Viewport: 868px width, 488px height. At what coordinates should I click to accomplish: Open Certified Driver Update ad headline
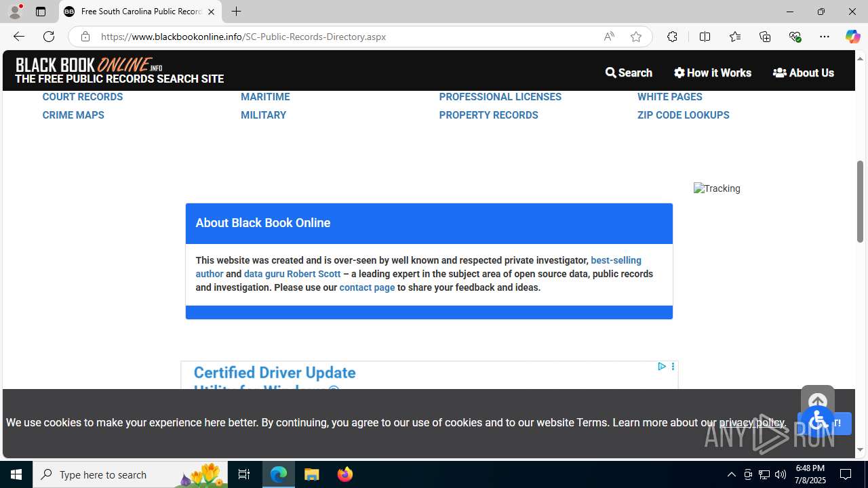[x=275, y=373]
